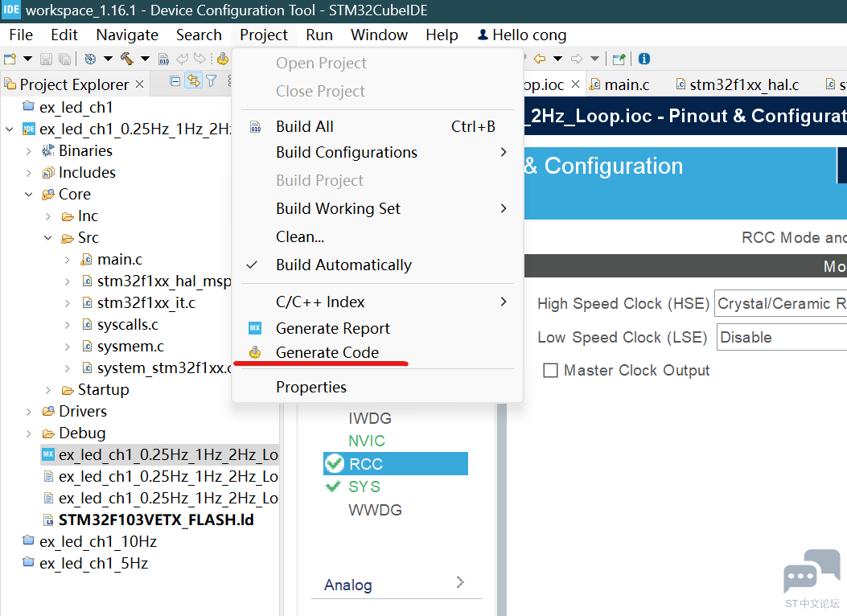
Task: Click the gear icon beside Generate Code
Action: 255,352
